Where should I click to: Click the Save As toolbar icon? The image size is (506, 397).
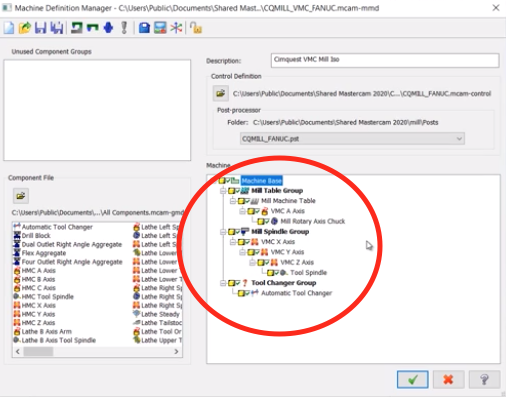pyautogui.click(x=57, y=28)
